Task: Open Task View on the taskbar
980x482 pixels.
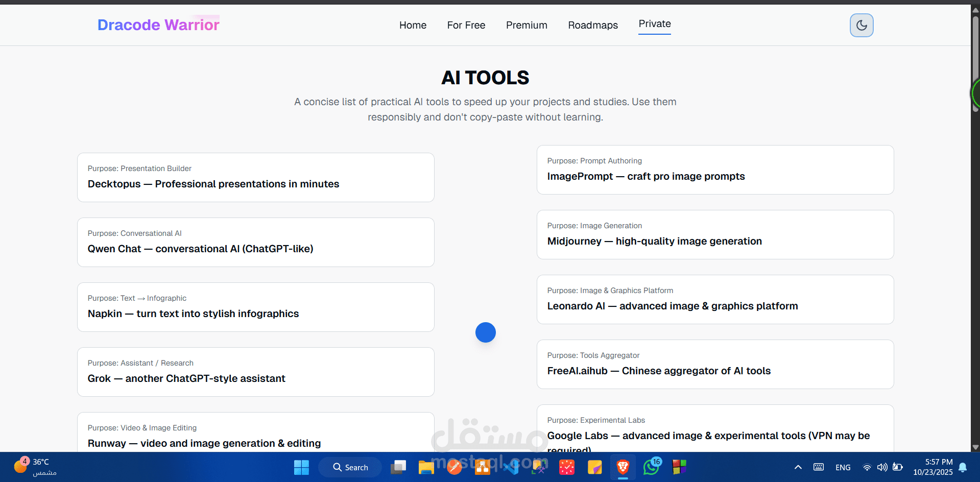Action: point(398,467)
